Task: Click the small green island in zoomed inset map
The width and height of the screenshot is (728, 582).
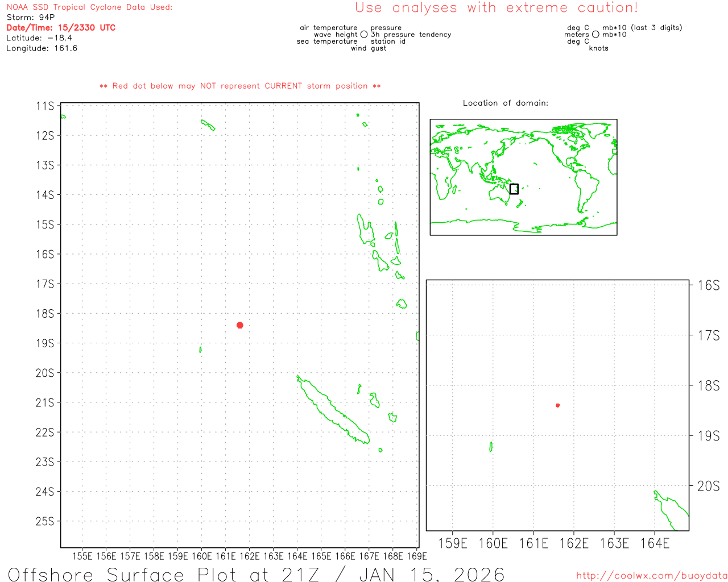Action: pyautogui.click(x=491, y=447)
